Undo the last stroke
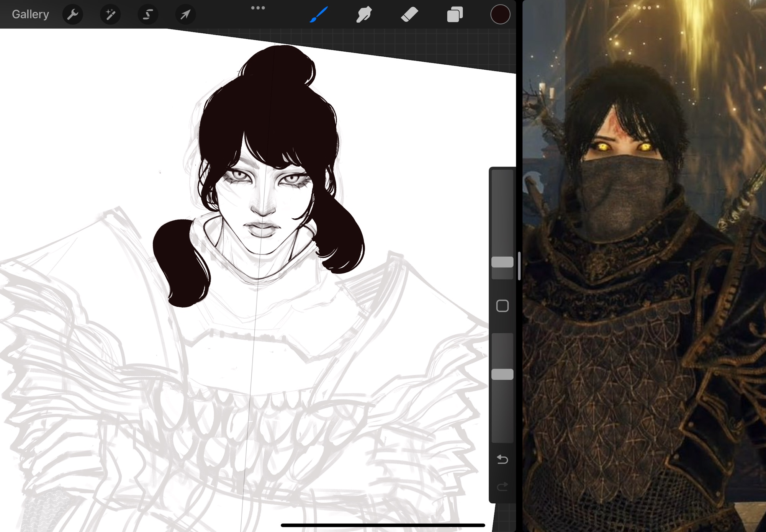The width and height of the screenshot is (766, 532). pos(502,459)
